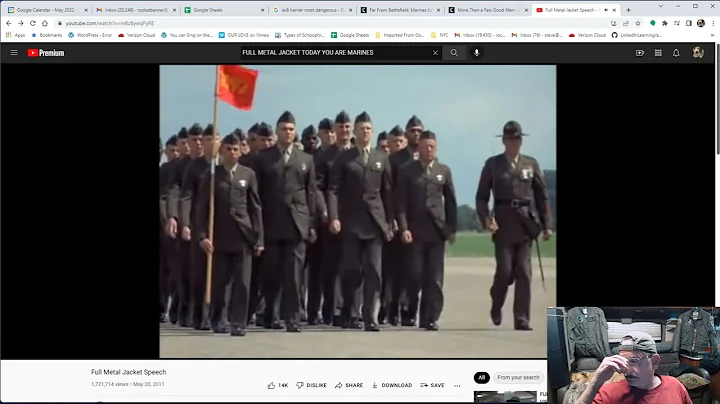Toggle the Chrome side panel
Screen dimensions: 720x404
(x=689, y=23)
